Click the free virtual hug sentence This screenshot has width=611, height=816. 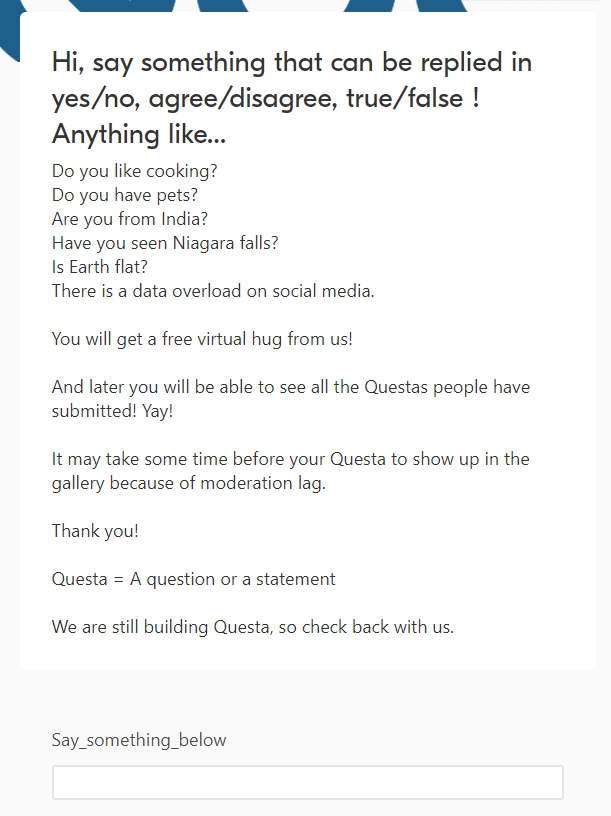click(202, 339)
